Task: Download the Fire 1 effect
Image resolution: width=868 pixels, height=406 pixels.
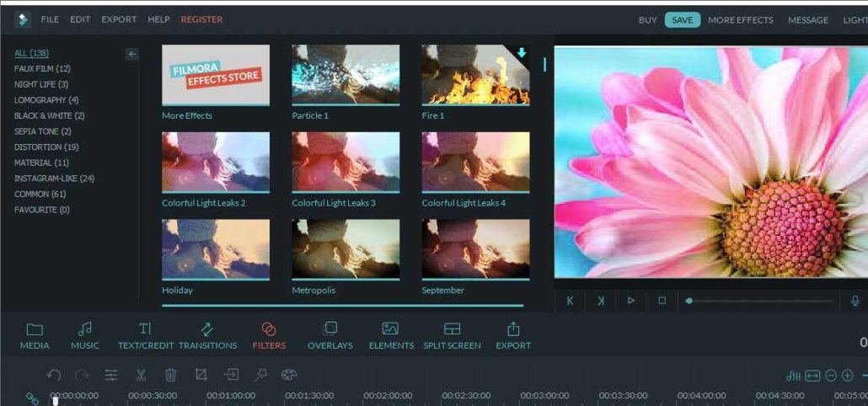Action: coord(522,53)
